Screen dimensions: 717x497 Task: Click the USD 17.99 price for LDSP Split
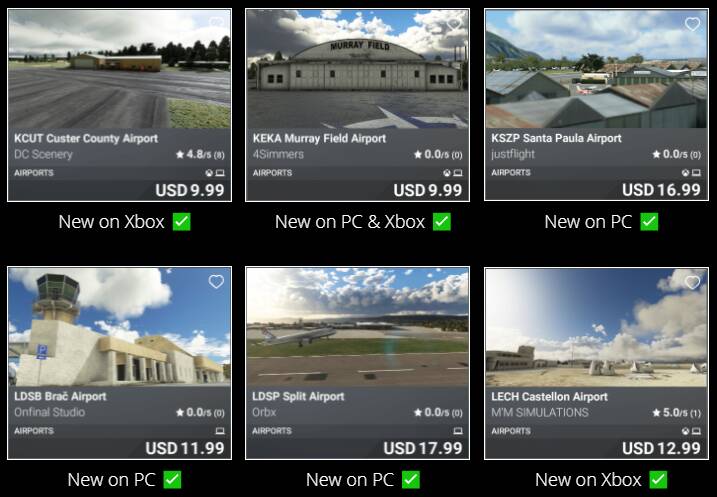coord(423,448)
